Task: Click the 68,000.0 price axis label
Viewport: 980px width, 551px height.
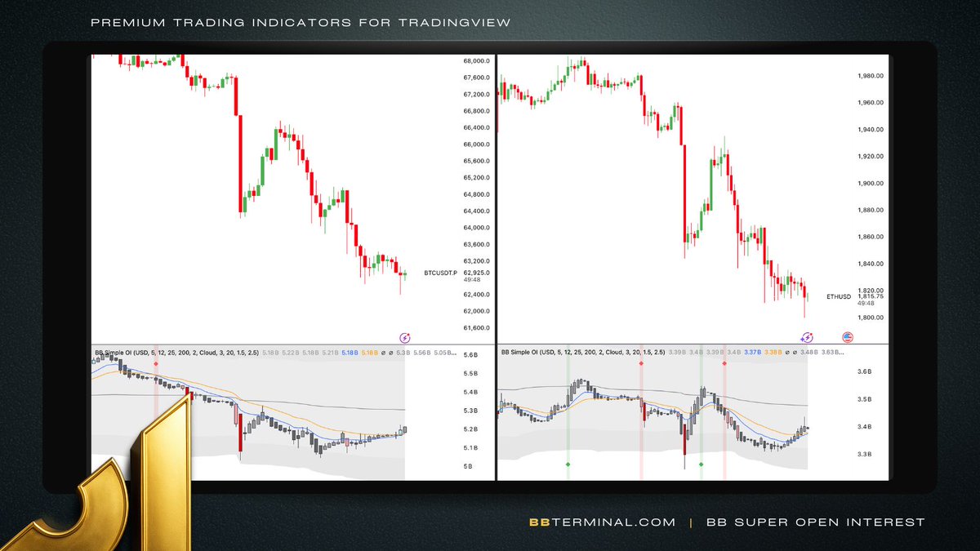Action: (476, 60)
